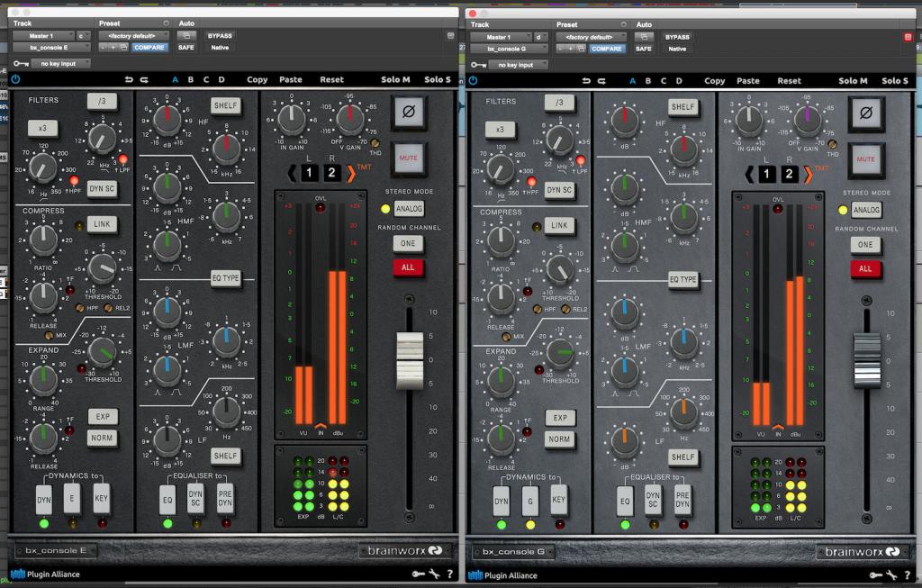This screenshot has width=922, height=588.
Task: Toggle DYN SC filter switch in bx_console E
Action: (x=102, y=189)
